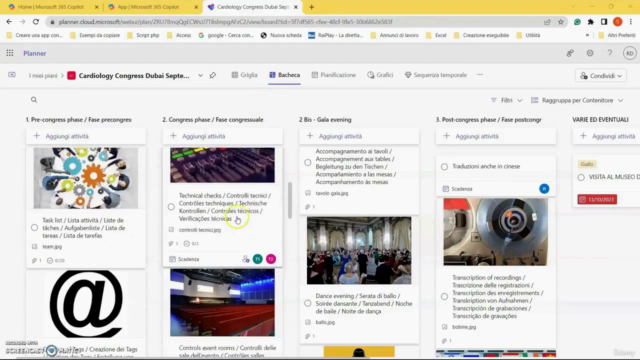Open a new browser tab
The image size is (640, 360).
pyautogui.click(x=311, y=7)
